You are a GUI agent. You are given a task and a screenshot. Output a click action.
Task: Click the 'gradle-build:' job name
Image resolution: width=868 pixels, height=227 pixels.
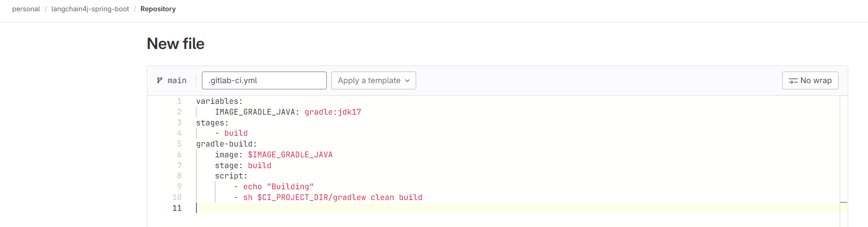click(x=227, y=144)
